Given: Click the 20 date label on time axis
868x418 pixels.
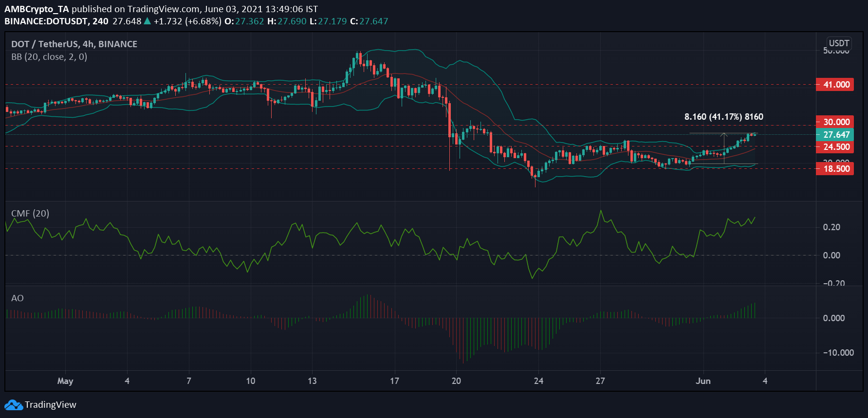Looking at the screenshot, I should 456,381.
